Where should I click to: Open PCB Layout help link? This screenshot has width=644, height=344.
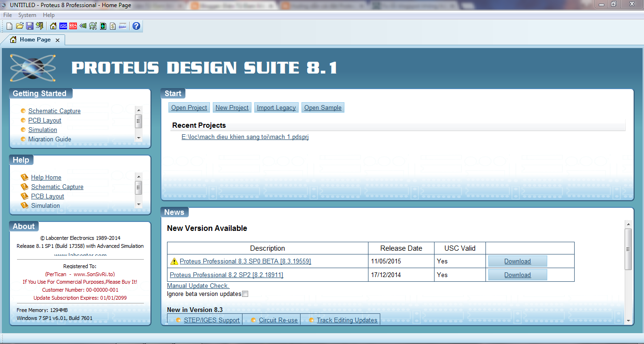pos(48,196)
